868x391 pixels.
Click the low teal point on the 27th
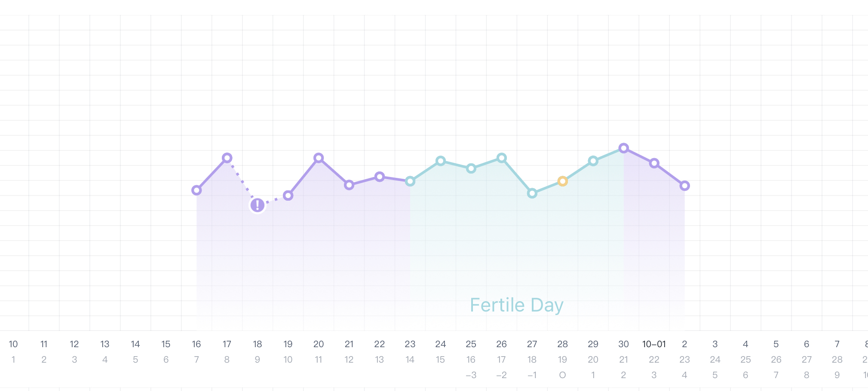(x=532, y=193)
